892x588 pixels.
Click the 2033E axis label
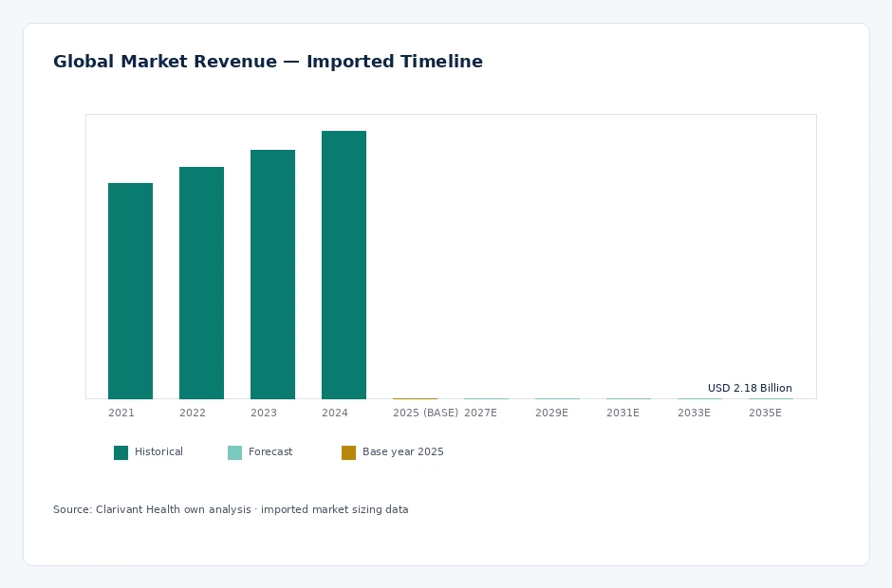[694, 413]
